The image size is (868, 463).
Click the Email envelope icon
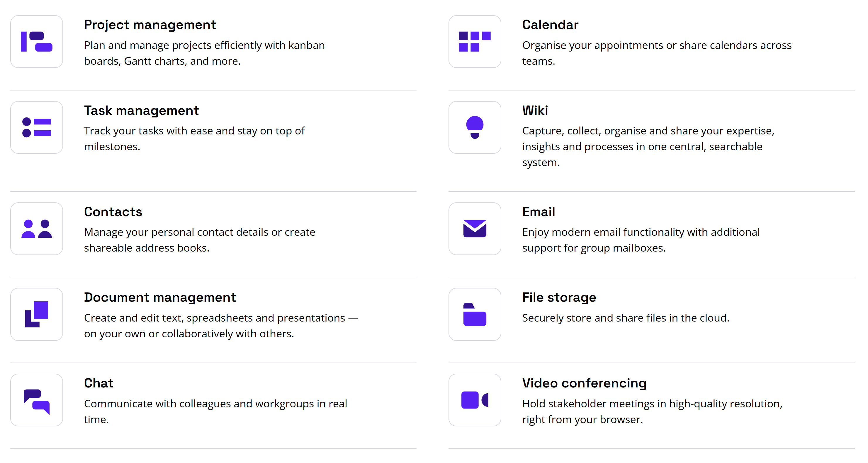click(474, 229)
